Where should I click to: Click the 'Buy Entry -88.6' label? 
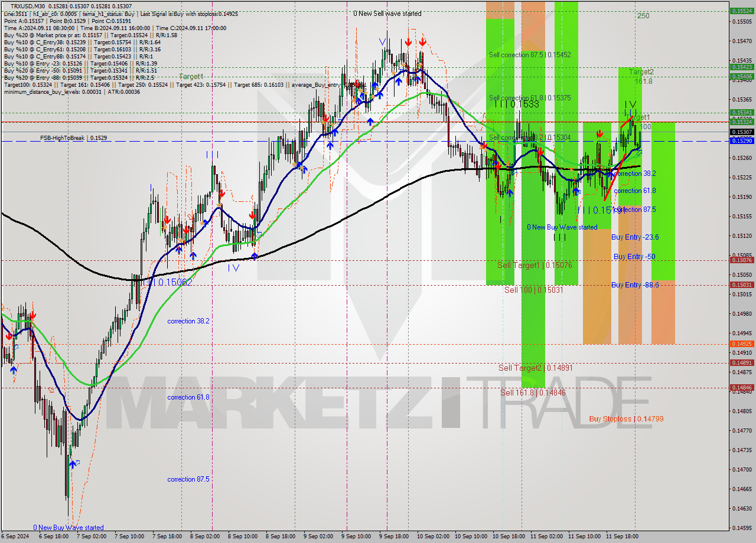pyautogui.click(x=635, y=285)
